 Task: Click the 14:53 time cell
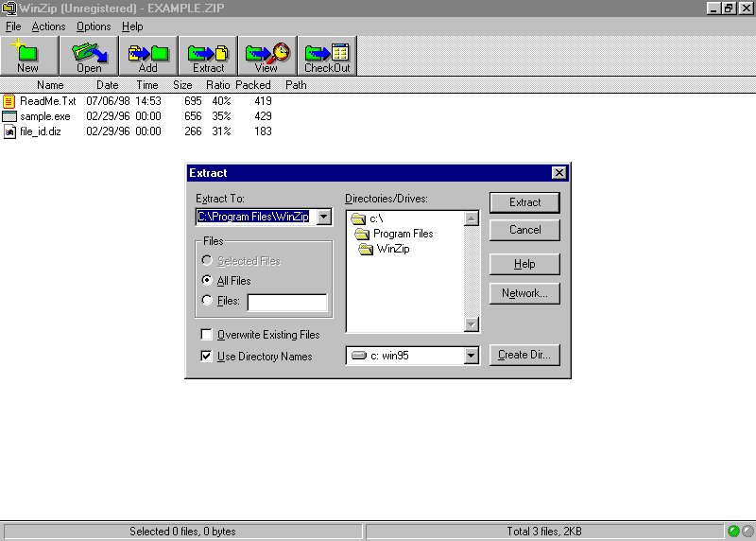(x=148, y=101)
